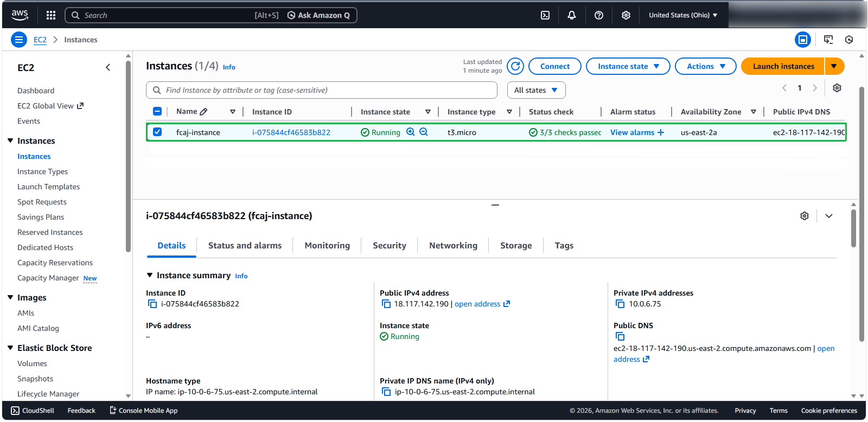Screen dimensions: 868x422
Task: Open address link for public IPv4
Action: pyautogui.click(x=482, y=304)
